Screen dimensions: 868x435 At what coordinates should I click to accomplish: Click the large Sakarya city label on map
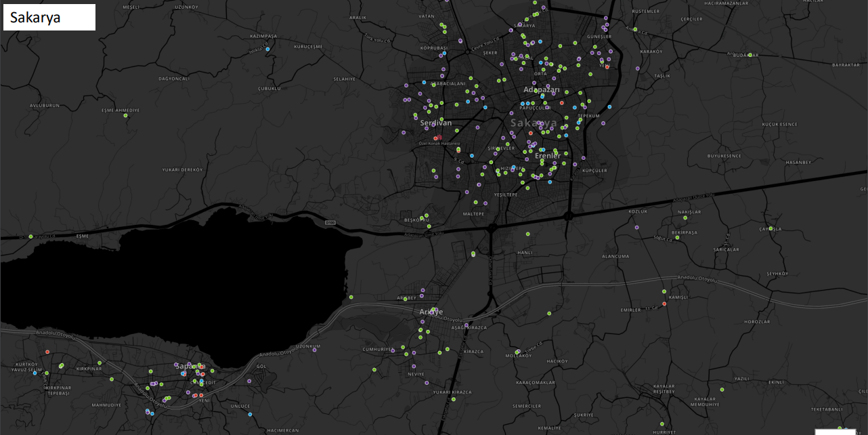point(534,123)
